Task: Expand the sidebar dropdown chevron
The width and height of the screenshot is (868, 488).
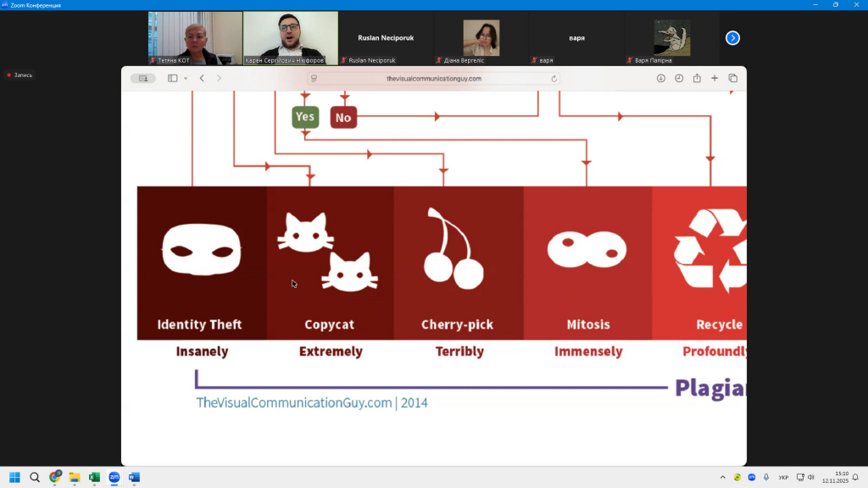Action: [x=185, y=78]
